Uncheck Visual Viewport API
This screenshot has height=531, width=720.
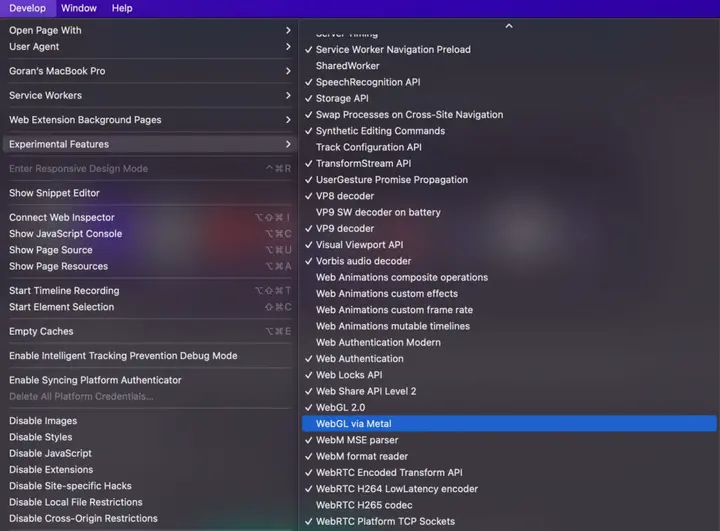click(509, 245)
